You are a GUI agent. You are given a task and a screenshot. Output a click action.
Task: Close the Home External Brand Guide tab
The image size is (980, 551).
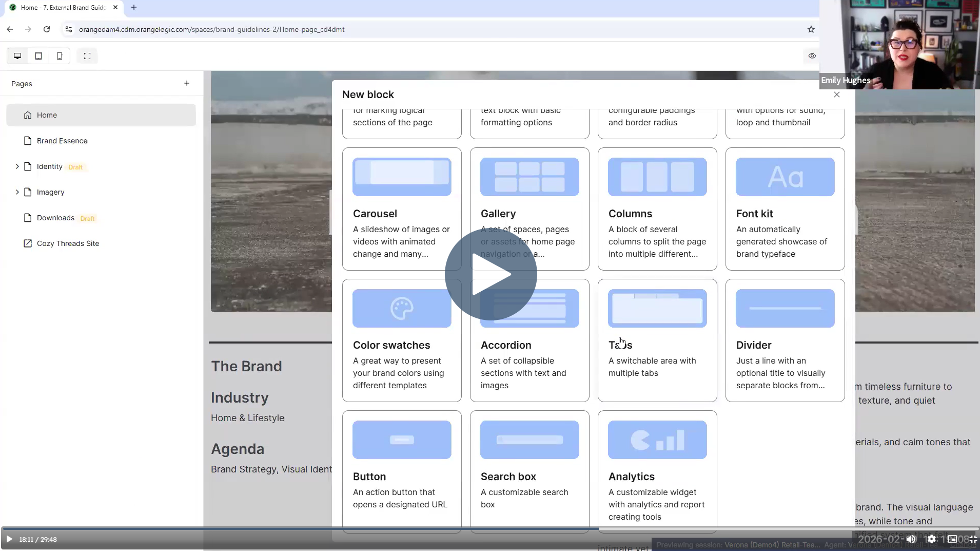click(x=115, y=7)
